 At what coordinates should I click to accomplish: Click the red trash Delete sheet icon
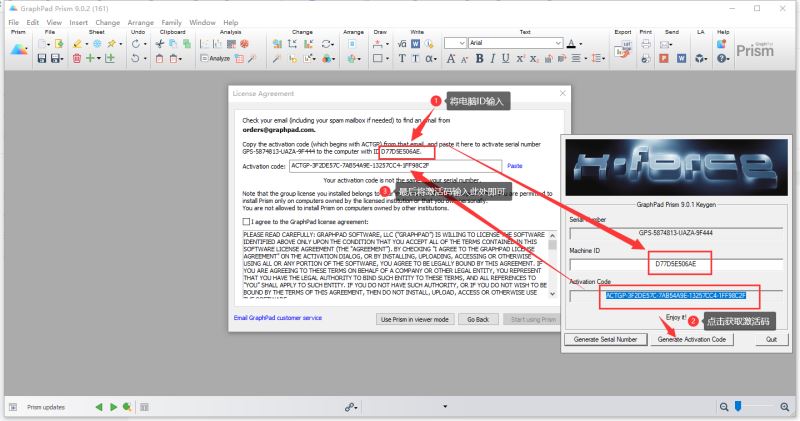(77, 59)
